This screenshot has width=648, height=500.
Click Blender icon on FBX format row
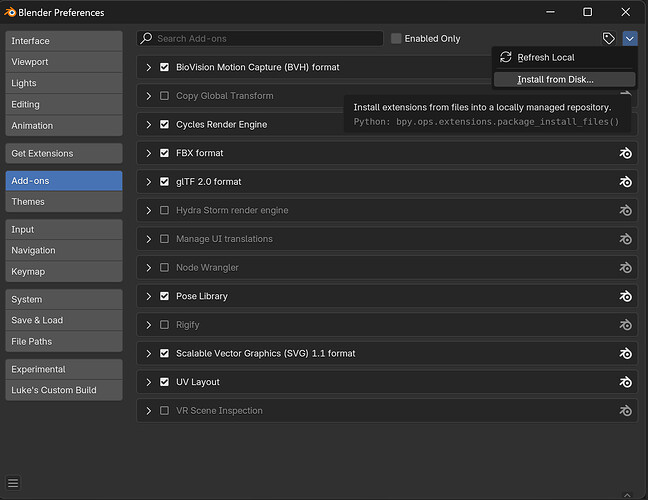625,153
